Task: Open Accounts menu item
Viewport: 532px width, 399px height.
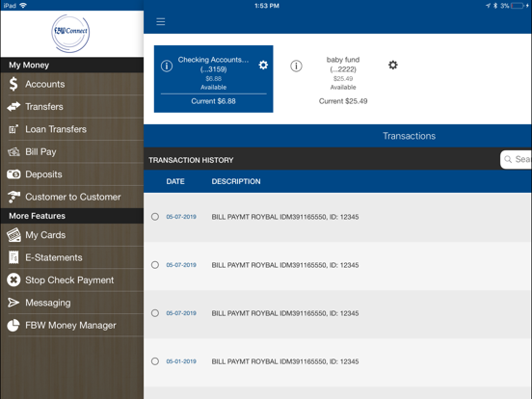Action: [72, 84]
